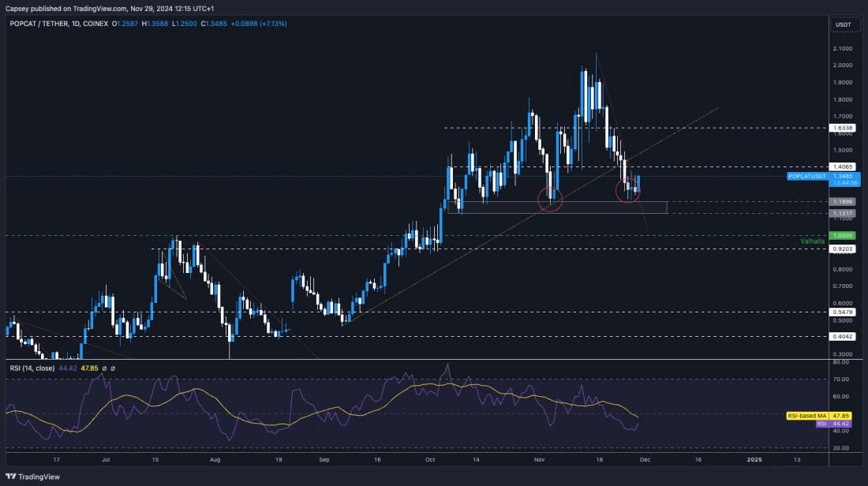Click the green 1.0005 price level label
This screenshot has width=868, height=486.
click(843, 235)
